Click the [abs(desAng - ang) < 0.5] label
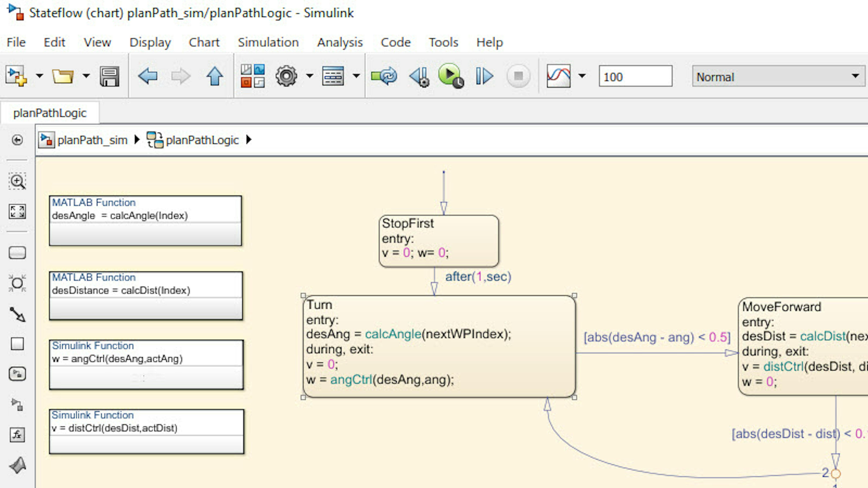868x488 pixels. 657,337
